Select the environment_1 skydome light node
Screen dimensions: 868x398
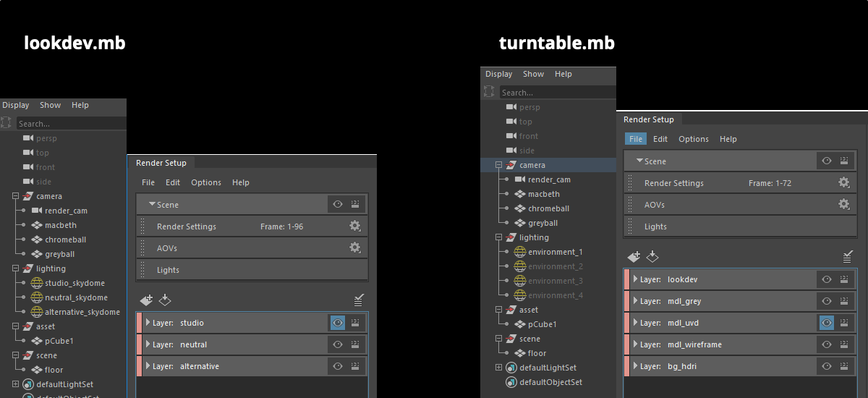click(555, 252)
